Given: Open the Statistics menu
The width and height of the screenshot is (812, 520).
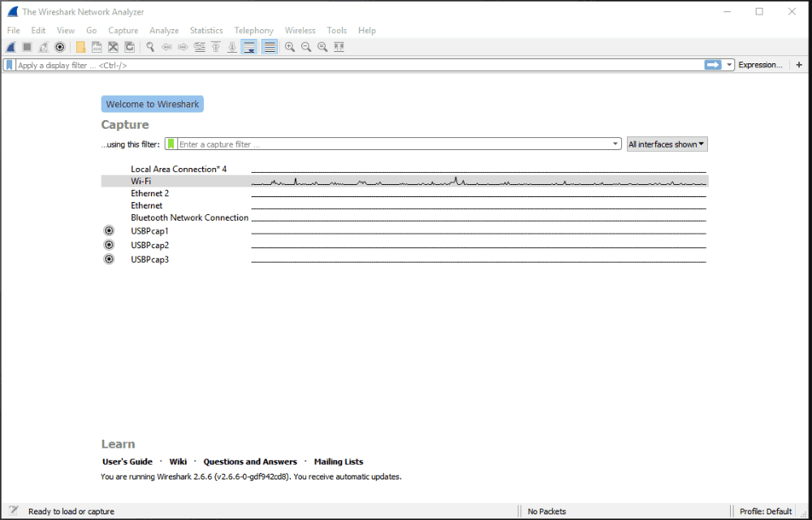Looking at the screenshot, I should pos(206,31).
